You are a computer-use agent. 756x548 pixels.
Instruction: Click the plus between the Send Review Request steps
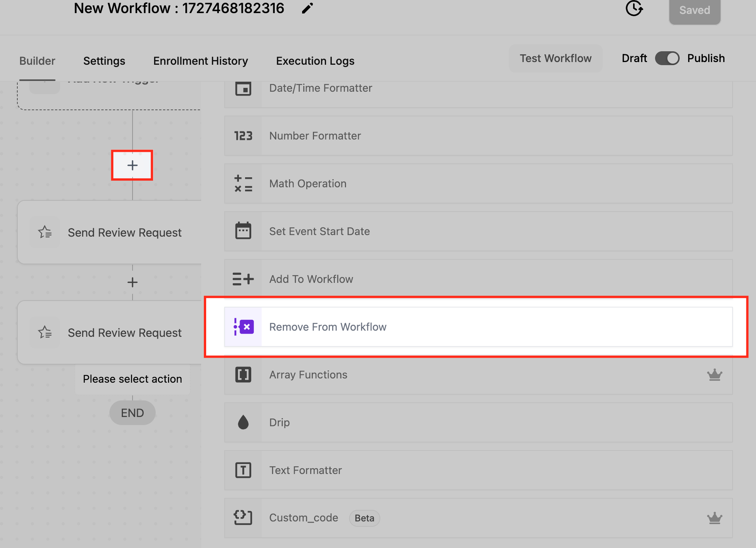tap(132, 282)
